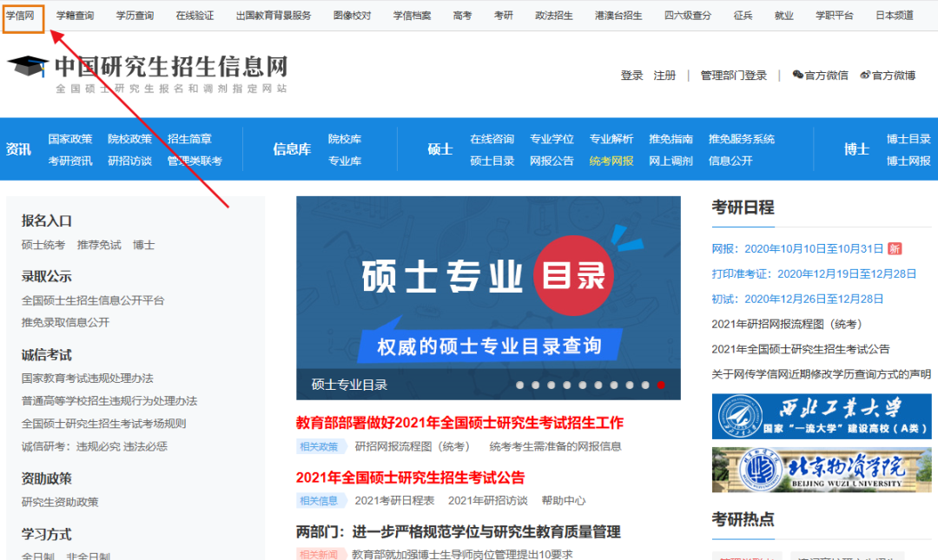This screenshot has height=560, width=938.
Task: Click the graduation cap site logo
Action: click(28, 69)
